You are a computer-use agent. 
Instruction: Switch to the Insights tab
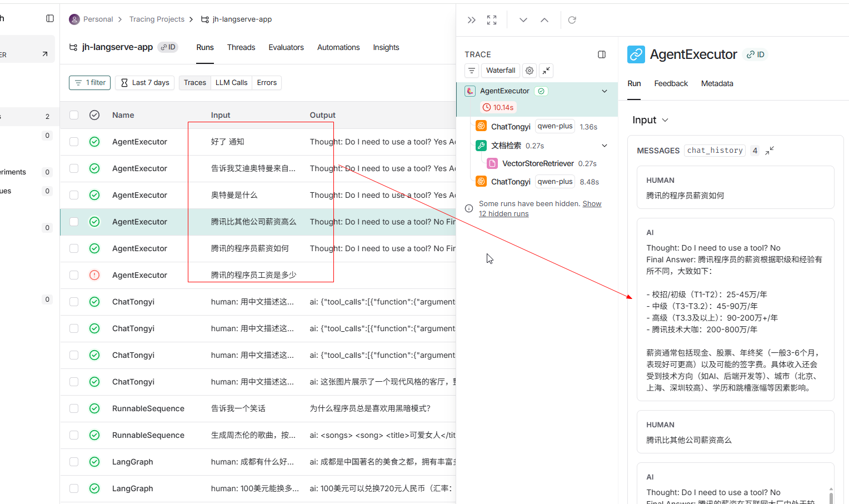(386, 47)
